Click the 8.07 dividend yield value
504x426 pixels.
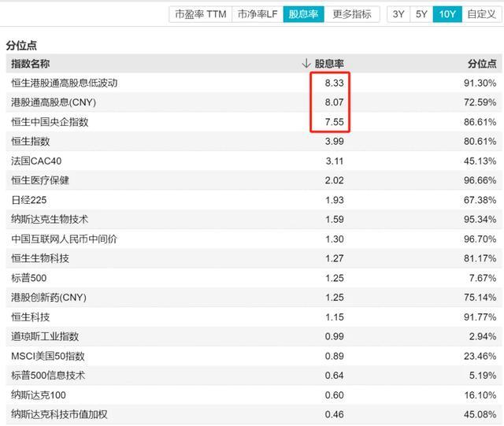click(334, 102)
